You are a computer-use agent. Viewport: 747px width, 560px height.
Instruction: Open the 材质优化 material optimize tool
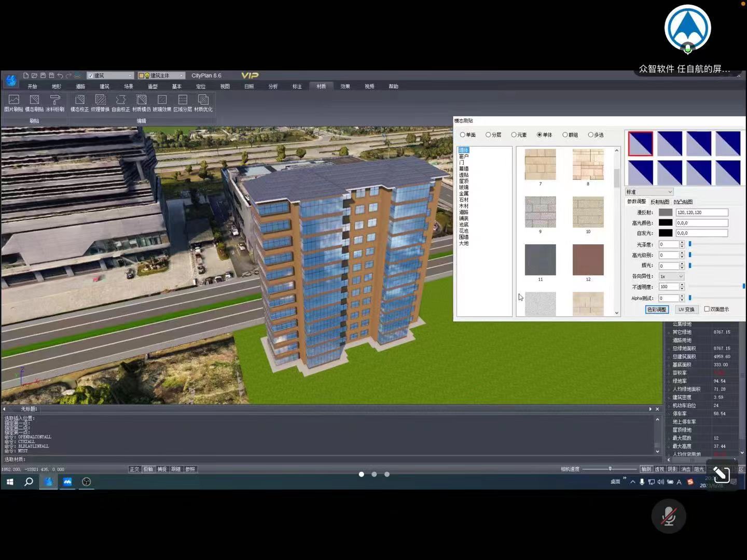point(203,100)
